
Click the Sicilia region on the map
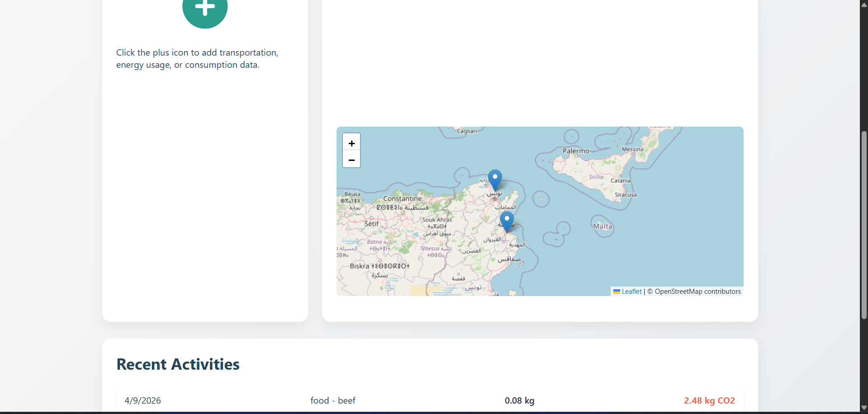(596, 176)
